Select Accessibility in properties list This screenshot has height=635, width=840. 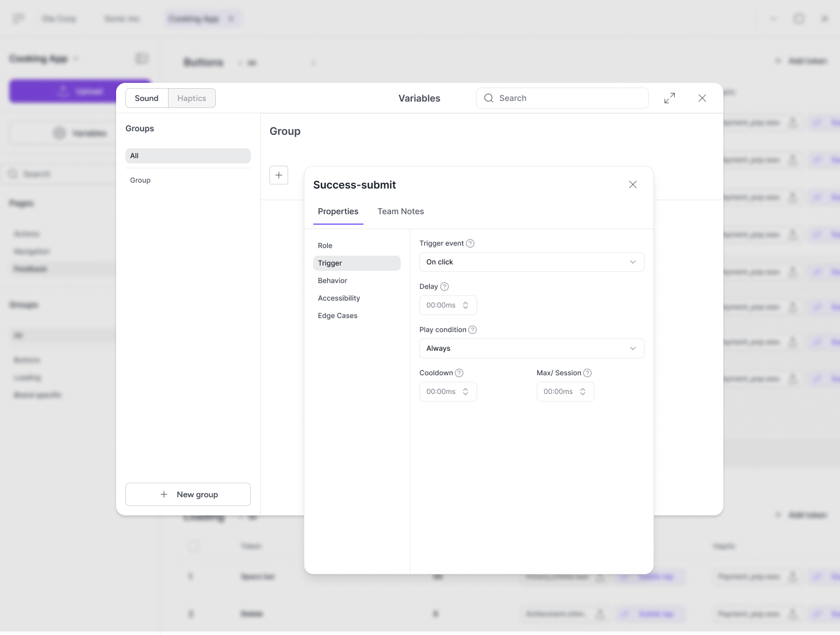(357, 298)
